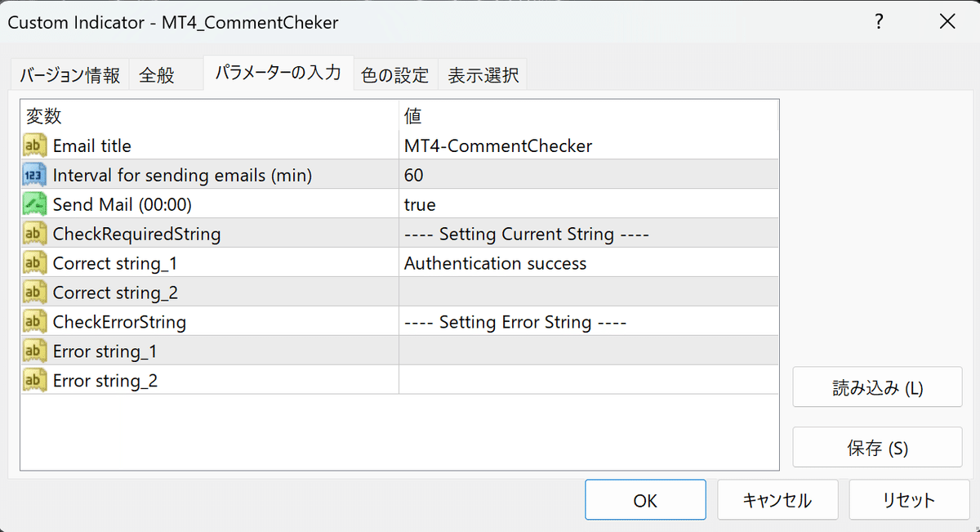Screen dimensions: 980x532
Task: Save parameters with 保存 (S)
Action: 877,448
